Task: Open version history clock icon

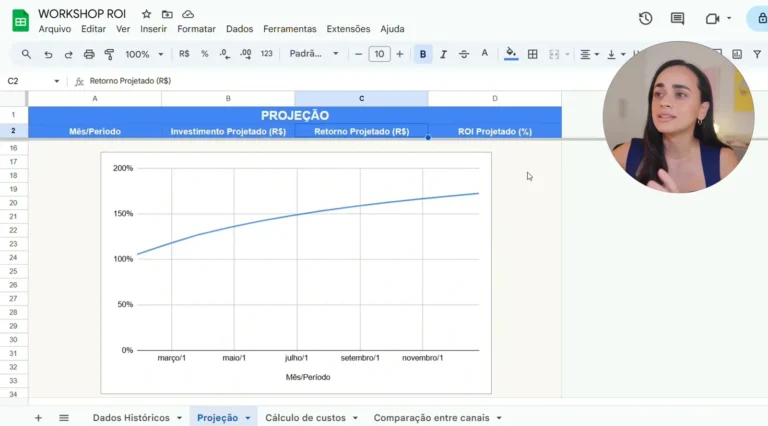Action: pyautogui.click(x=645, y=18)
